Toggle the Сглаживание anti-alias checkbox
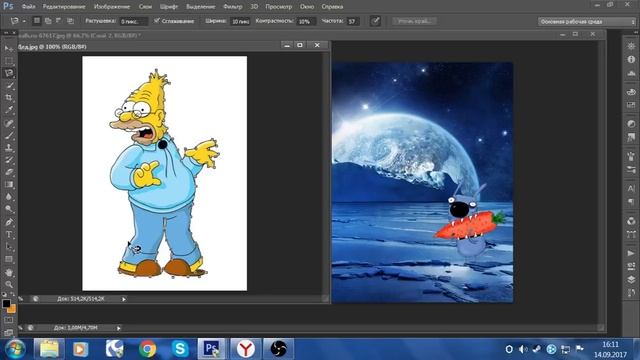 click(157, 21)
